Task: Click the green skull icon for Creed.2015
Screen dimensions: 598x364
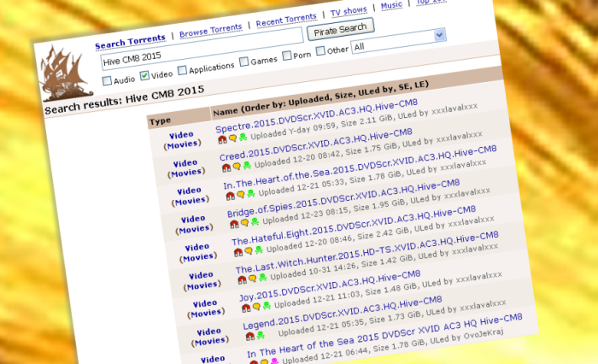Action: tap(247, 165)
